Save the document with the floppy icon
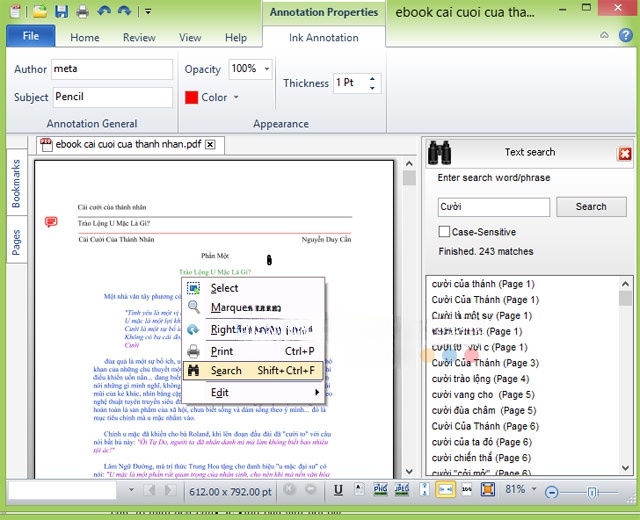The height and width of the screenshot is (520, 640). point(62,11)
